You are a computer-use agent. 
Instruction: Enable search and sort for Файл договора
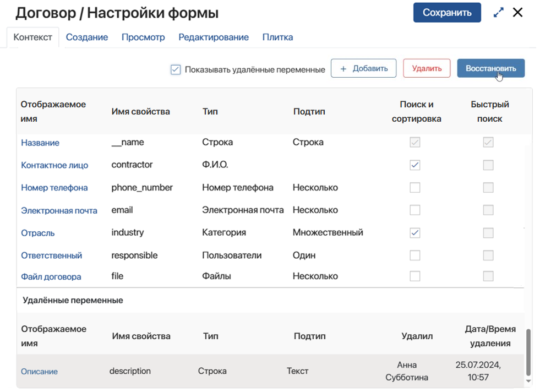[415, 276]
